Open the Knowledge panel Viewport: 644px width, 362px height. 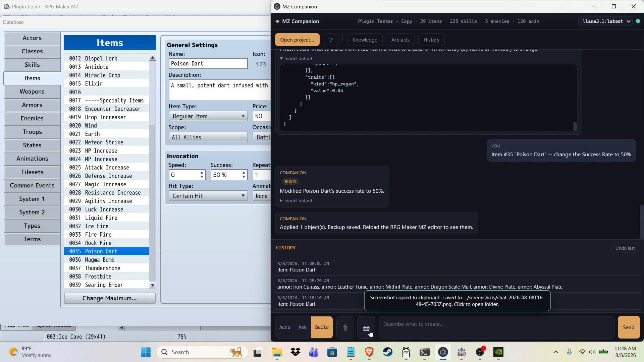[x=365, y=40]
